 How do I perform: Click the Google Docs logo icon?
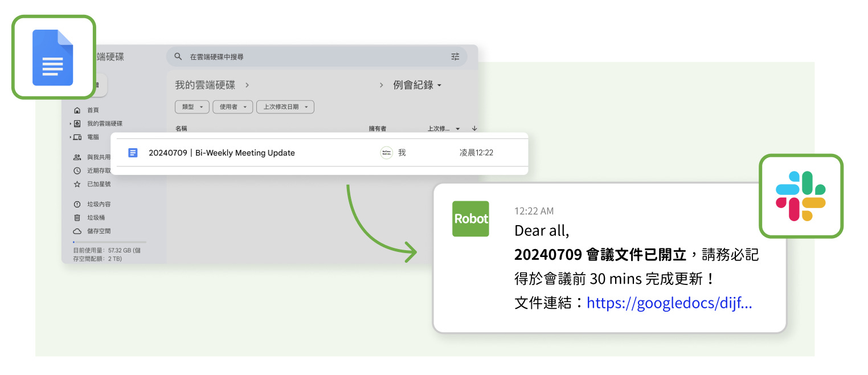(53, 58)
